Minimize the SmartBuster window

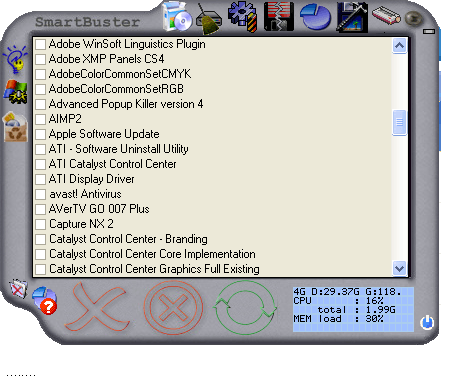(x=429, y=31)
